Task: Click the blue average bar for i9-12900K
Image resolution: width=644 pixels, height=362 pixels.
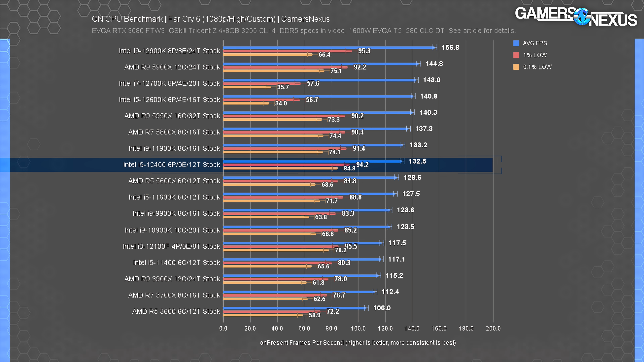Action: (329, 48)
